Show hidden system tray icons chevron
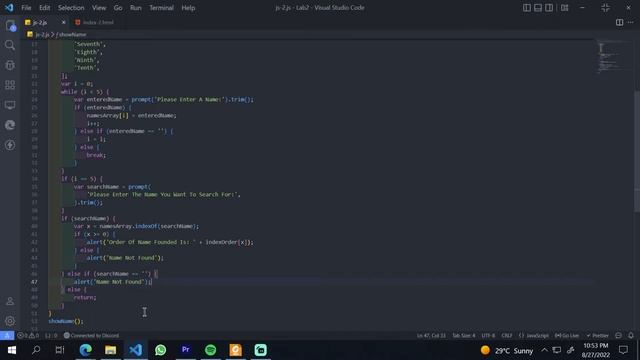 point(544,350)
